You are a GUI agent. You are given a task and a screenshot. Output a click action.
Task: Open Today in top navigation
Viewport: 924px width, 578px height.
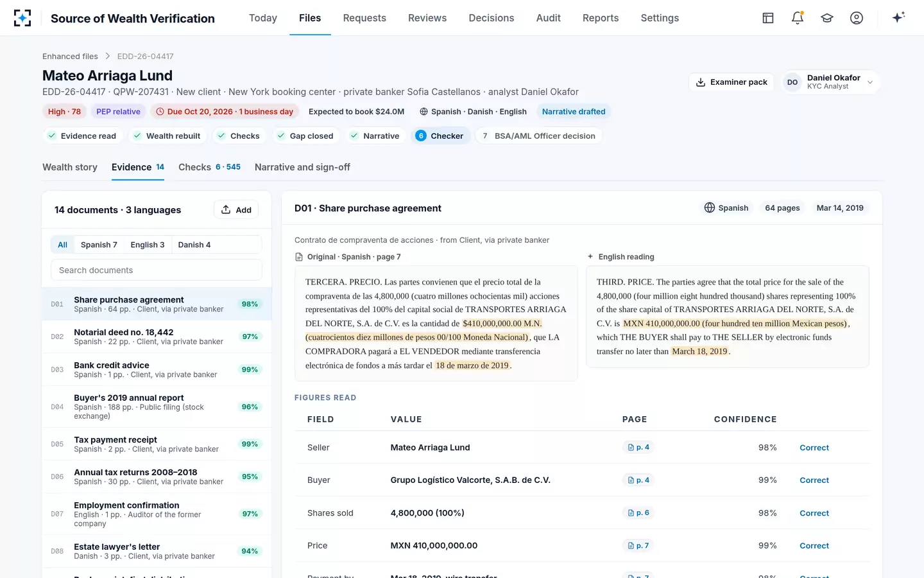pyautogui.click(x=263, y=18)
